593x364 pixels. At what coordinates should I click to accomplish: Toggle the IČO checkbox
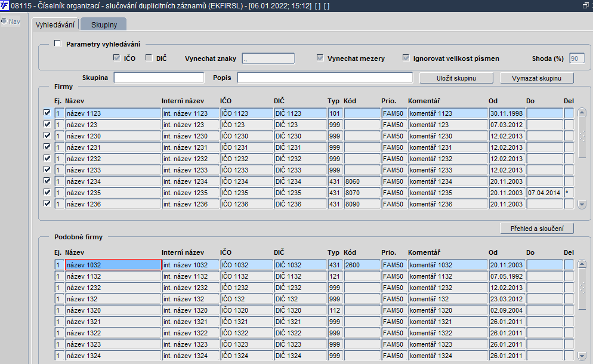click(x=116, y=58)
